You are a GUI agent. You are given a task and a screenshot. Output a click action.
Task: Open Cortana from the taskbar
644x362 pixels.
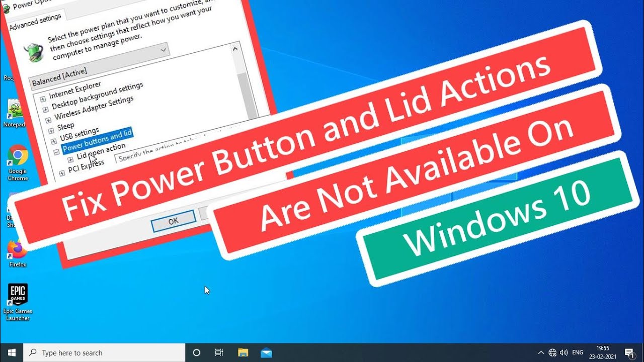[197, 352]
